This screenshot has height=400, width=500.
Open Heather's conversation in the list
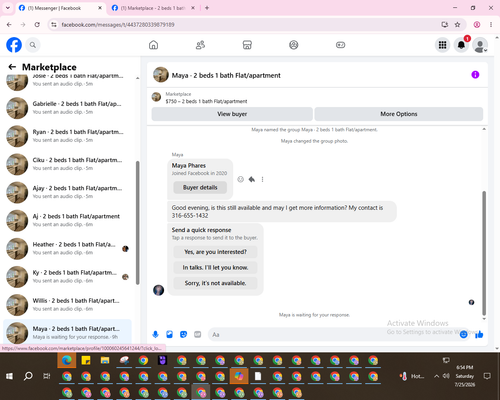click(x=67, y=249)
